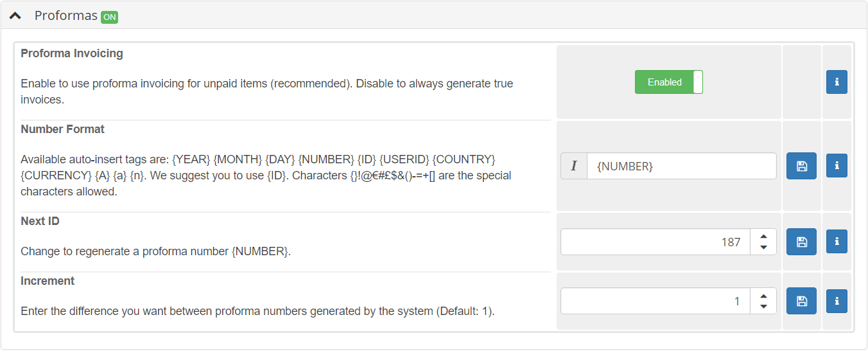Open info for Number Format row
This screenshot has height=351, width=868.
tap(837, 166)
